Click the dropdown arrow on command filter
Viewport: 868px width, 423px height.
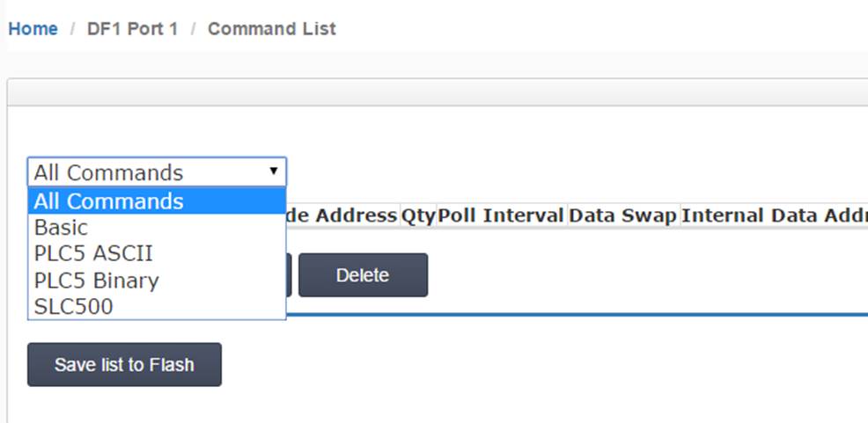pyautogui.click(x=274, y=171)
